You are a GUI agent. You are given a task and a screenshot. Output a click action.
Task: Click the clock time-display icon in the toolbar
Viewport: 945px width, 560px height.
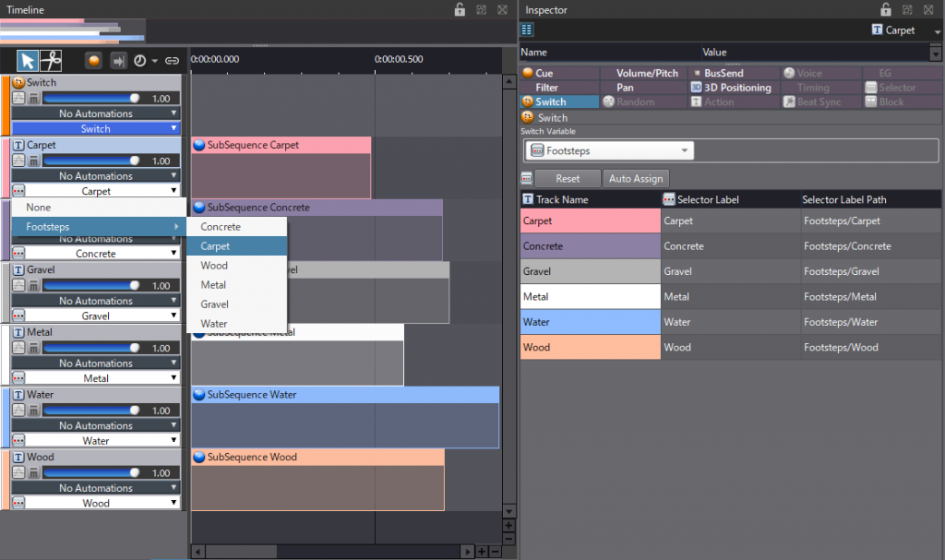140,59
